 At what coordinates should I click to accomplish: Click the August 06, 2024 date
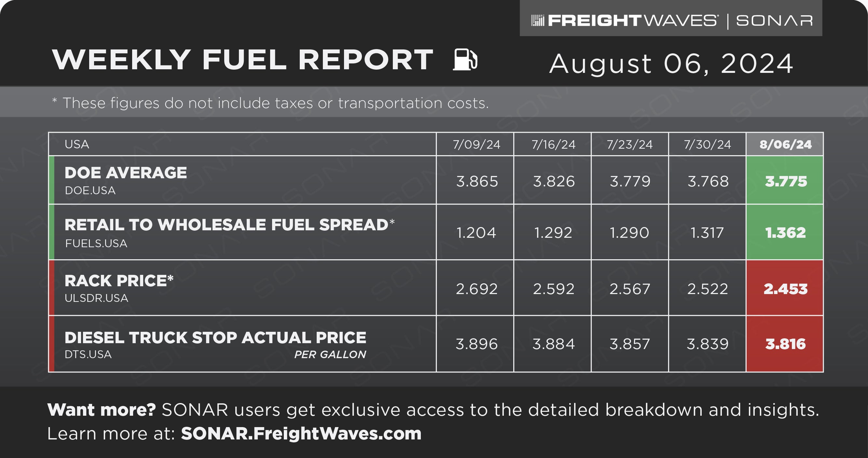tap(671, 63)
